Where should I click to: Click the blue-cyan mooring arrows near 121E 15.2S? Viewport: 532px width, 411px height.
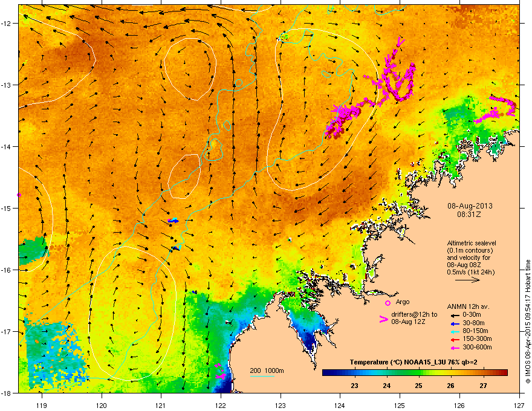pyautogui.click(x=173, y=221)
